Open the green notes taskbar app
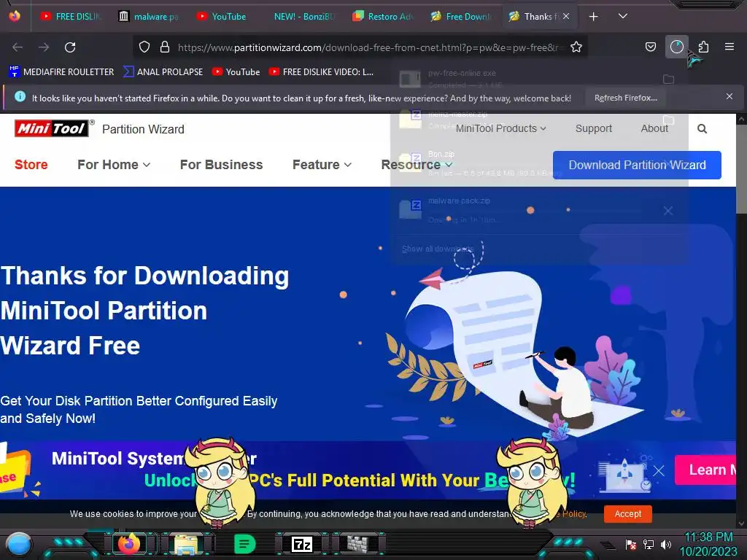747x560 pixels. 244,544
